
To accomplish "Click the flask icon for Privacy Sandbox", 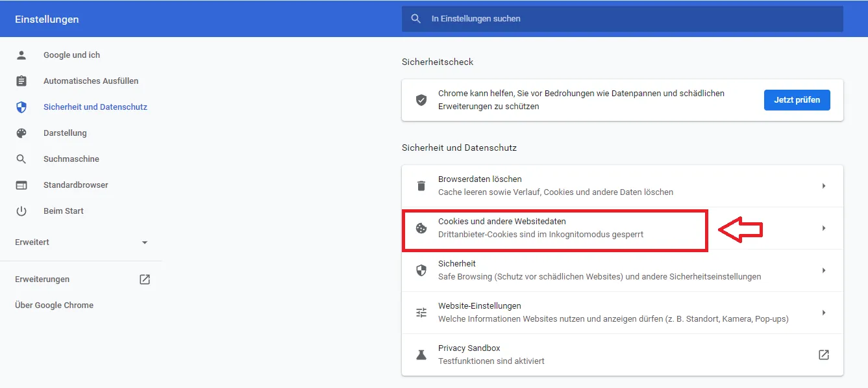I will click(x=421, y=355).
